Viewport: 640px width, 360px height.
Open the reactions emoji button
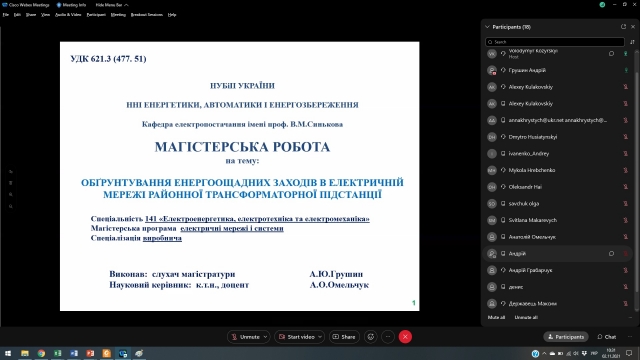[x=371, y=337]
